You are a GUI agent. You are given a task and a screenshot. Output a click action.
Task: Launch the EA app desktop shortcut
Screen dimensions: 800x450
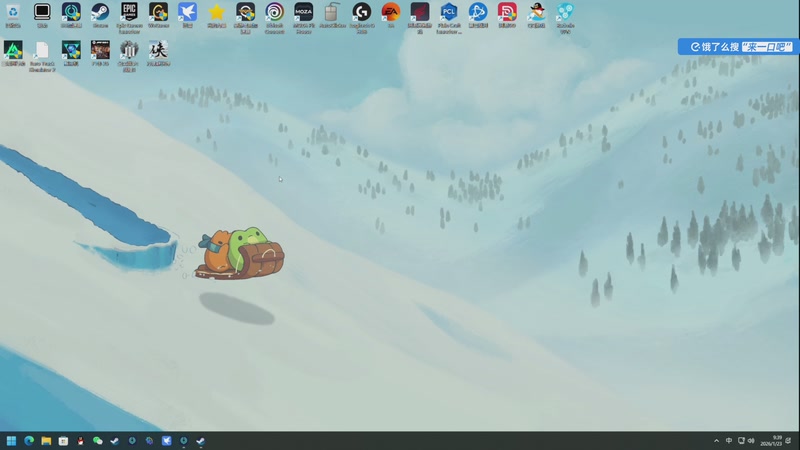[391, 15]
